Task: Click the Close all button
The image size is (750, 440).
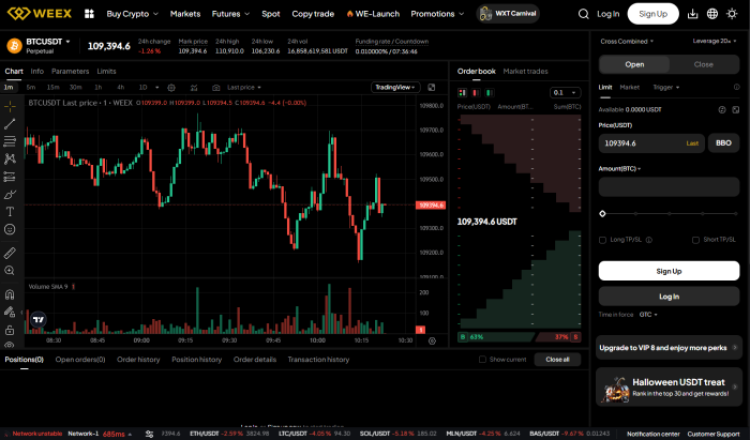Action: tap(557, 359)
